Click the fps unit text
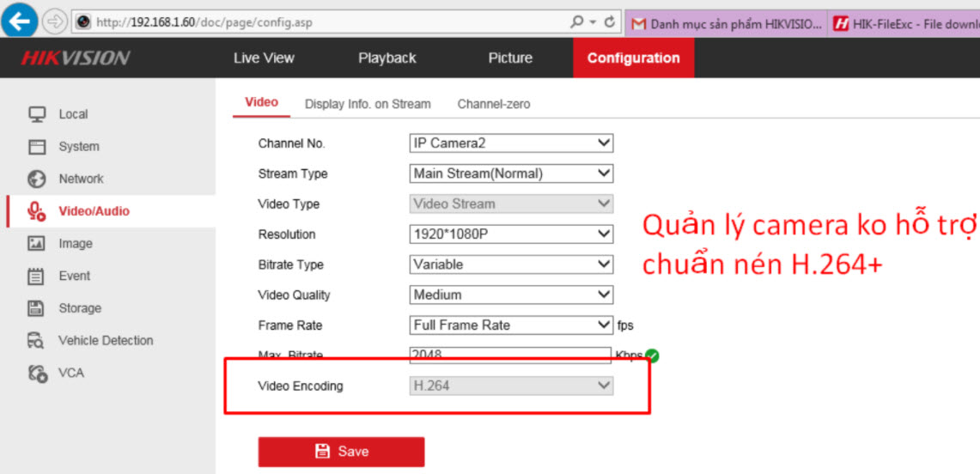The width and height of the screenshot is (980, 474). (x=625, y=325)
